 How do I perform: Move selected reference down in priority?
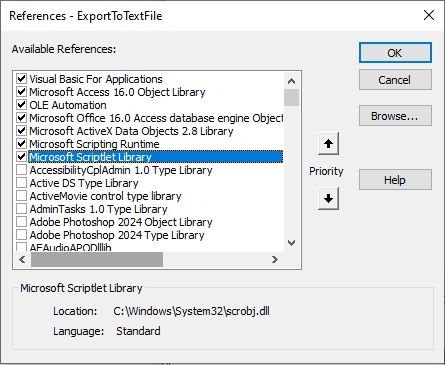[328, 199]
